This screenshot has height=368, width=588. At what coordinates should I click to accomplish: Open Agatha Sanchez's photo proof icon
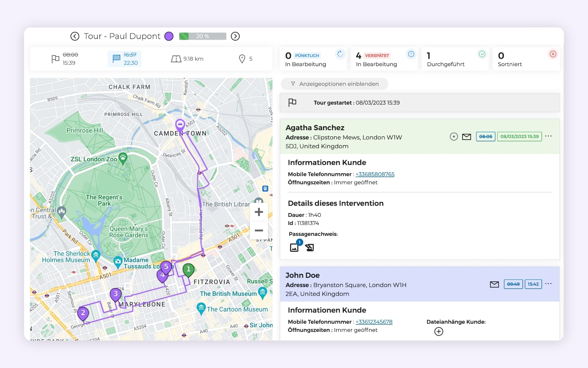[x=294, y=247]
